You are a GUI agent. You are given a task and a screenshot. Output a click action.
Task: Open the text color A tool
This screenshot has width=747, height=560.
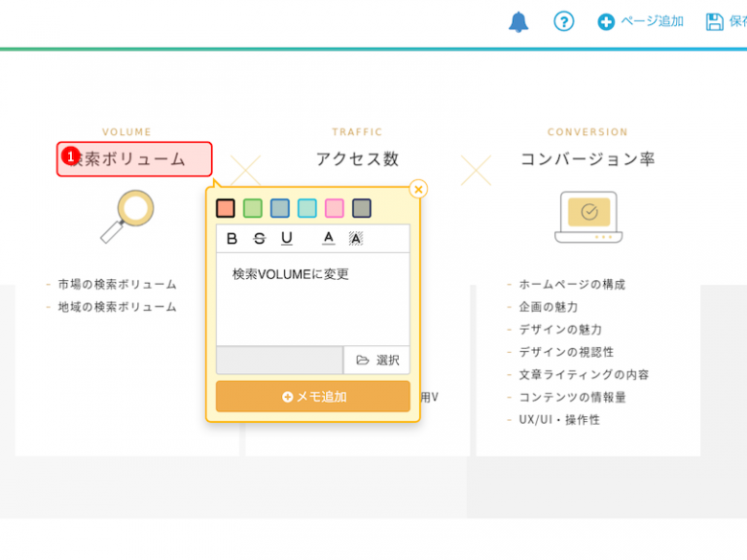(x=329, y=238)
